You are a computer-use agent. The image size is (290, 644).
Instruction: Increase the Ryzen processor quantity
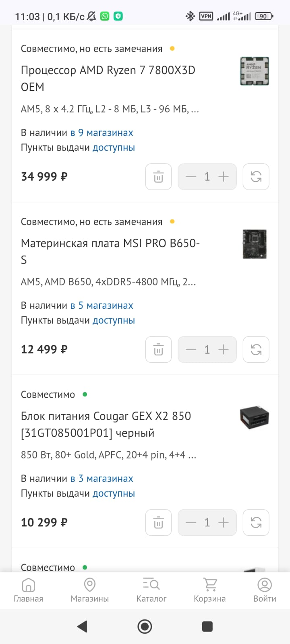[224, 177]
